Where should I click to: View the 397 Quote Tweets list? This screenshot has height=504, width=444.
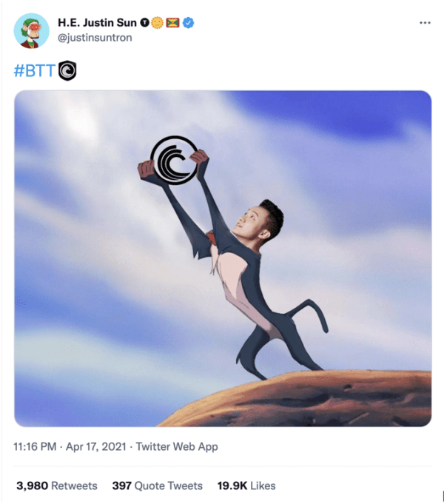pos(157,485)
